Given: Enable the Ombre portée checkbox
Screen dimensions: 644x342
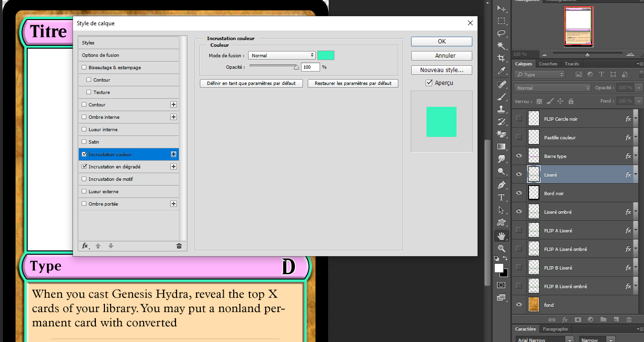Looking at the screenshot, I should pos(84,204).
